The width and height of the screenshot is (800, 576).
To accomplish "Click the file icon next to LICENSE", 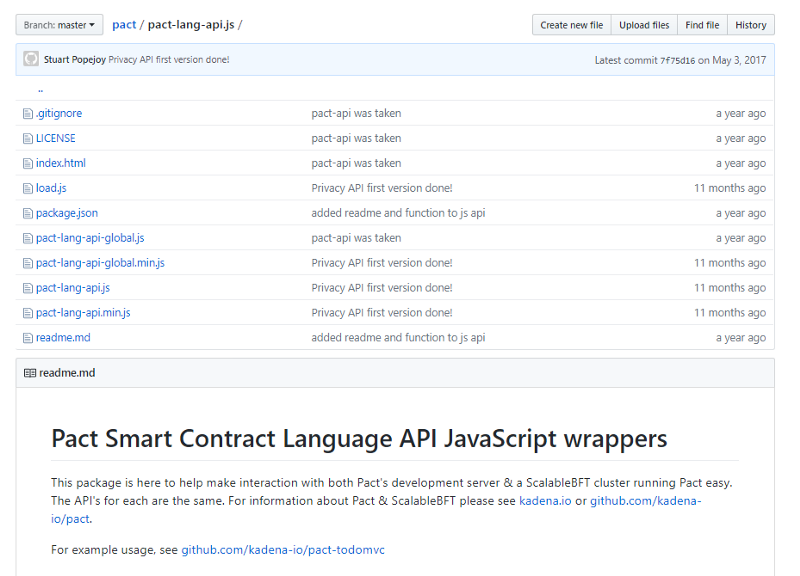I will (x=28, y=139).
